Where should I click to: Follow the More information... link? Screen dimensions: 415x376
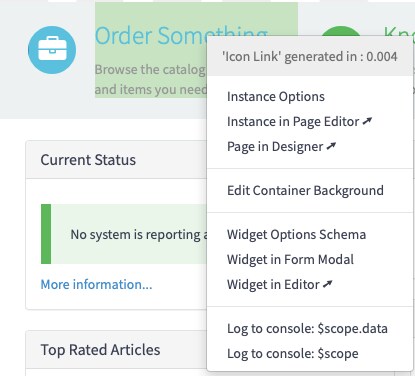(x=96, y=284)
